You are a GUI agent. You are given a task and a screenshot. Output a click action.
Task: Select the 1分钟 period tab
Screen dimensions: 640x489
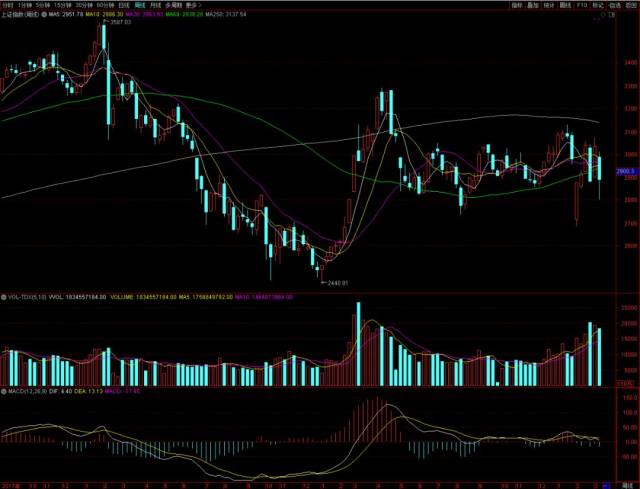pyautogui.click(x=25, y=5)
